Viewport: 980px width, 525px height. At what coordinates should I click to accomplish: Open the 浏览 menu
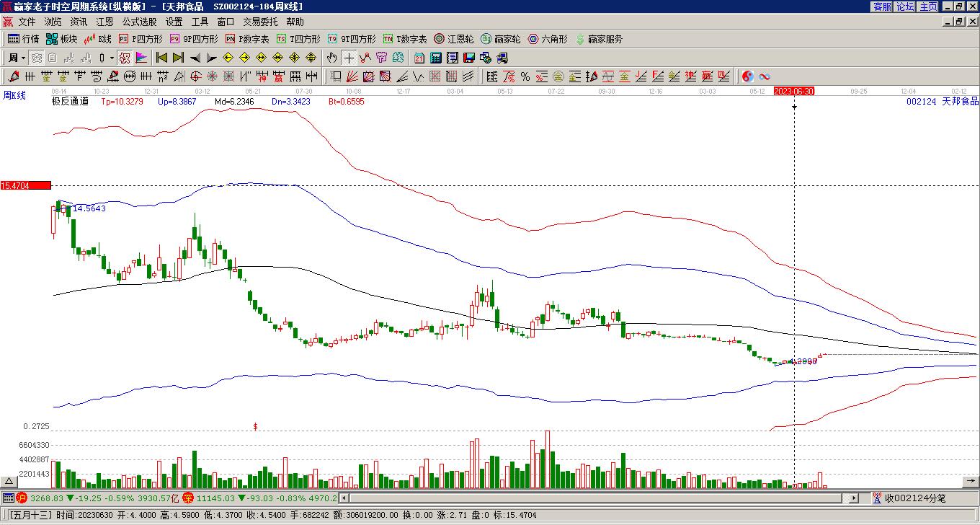(53, 22)
